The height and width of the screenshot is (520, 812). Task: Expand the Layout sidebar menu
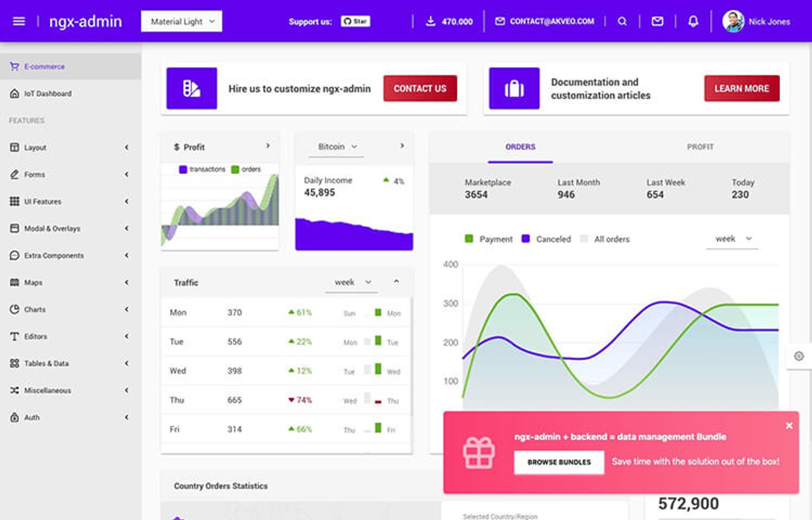[71, 147]
